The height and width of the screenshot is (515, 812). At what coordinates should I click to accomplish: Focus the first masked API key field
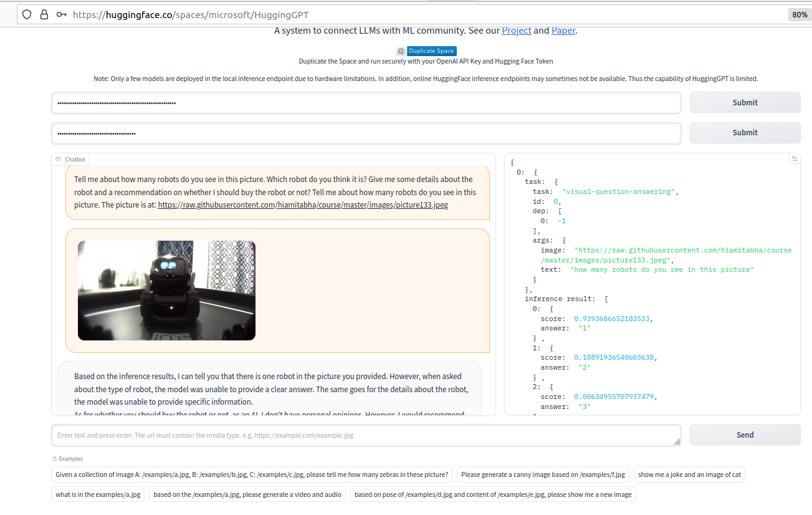pos(366,103)
